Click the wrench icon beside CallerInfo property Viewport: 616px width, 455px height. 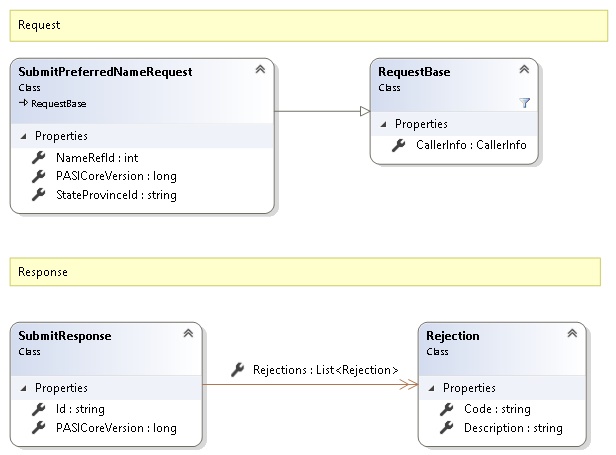click(400, 146)
